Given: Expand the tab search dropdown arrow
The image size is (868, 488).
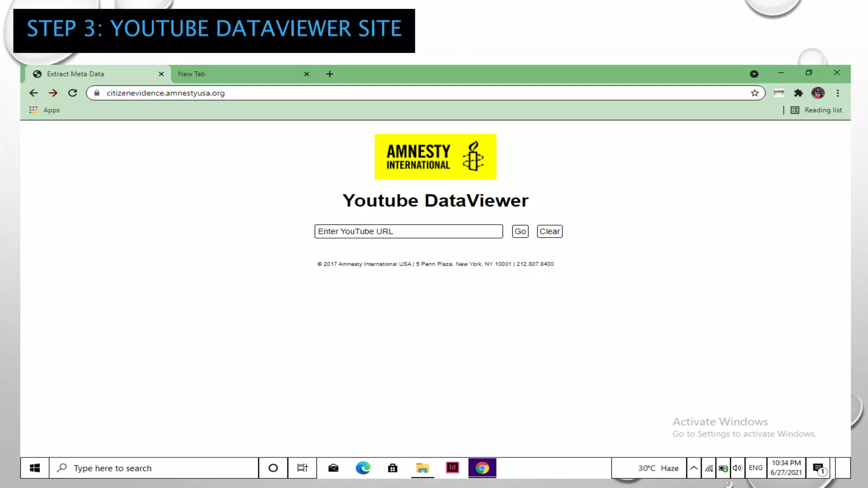Looking at the screenshot, I should [x=754, y=74].
